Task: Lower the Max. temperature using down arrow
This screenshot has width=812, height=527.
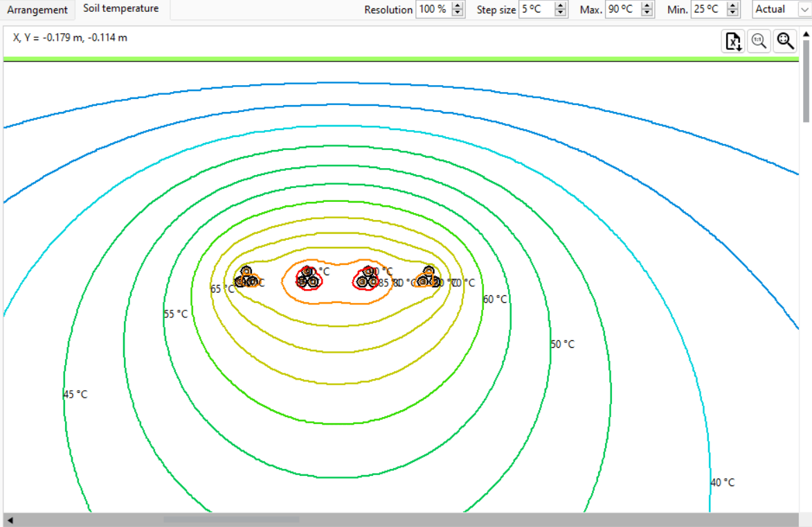Action: click(647, 13)
